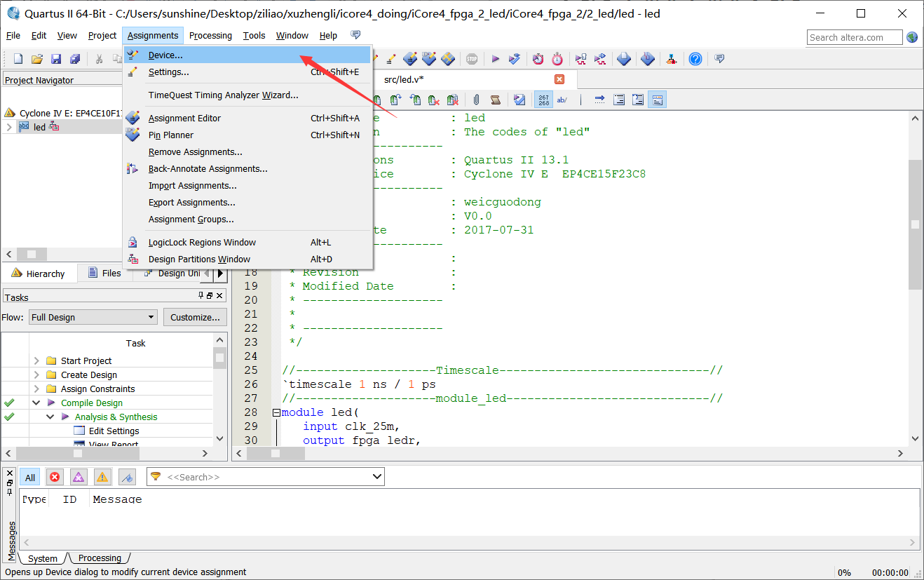Click the Stop Processing toolbar icon
The image size is (924, 580).
(x=472, y=59)
